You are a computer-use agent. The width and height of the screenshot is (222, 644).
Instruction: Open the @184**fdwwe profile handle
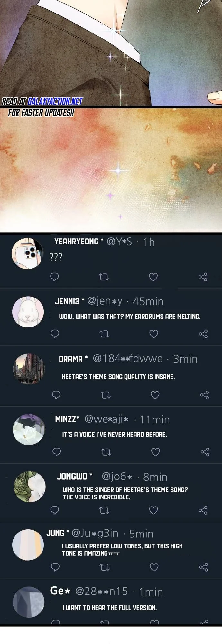[127, 358]
